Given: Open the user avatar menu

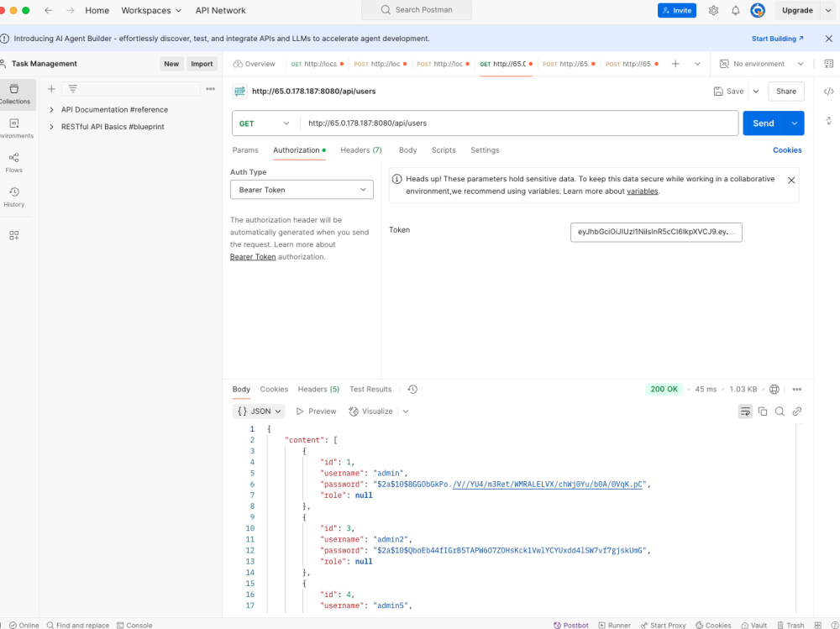Looking at the screenshot, I should pyautogui.click(x=758, y=10).
